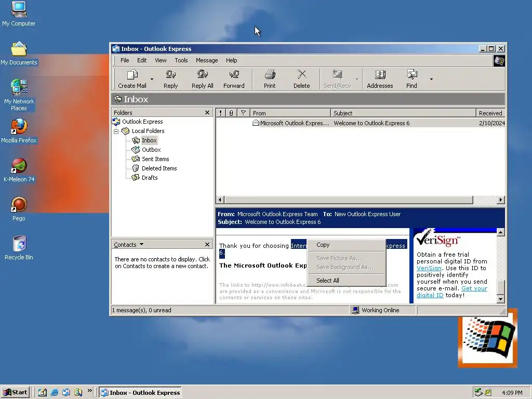
Task: Print the selected message
Action: pyautogui.click(x=270, y=79)
